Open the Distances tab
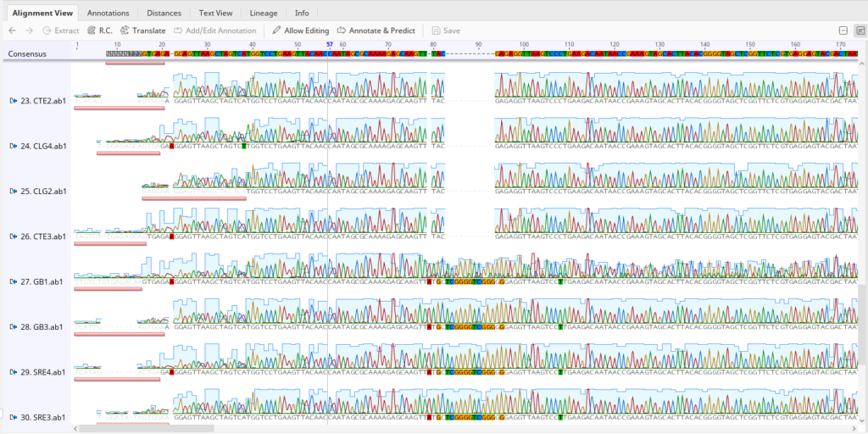The width and height of the screenshot is (868, 434). point(164,14)
